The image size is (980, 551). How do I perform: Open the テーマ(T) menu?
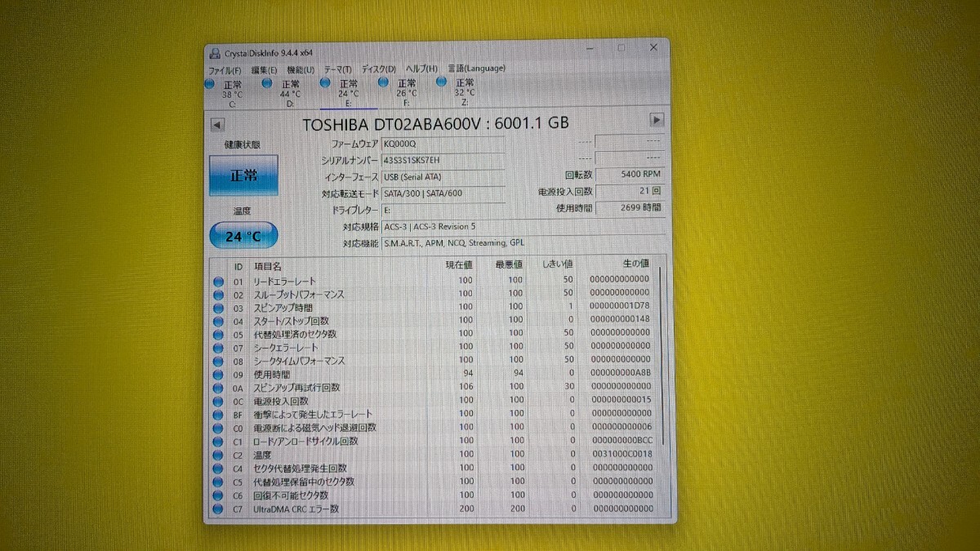pyautogui.click(x=337, y=69)
